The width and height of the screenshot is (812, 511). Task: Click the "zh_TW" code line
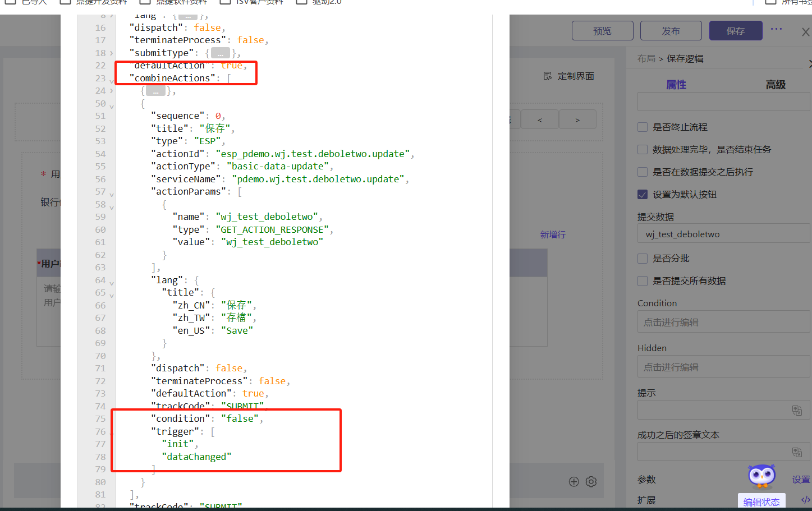coord(214,317)
